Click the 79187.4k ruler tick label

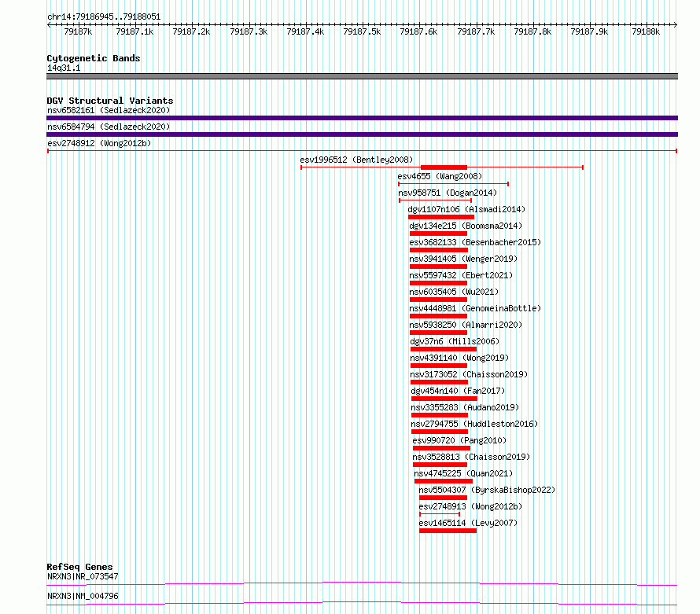(305, 31)
